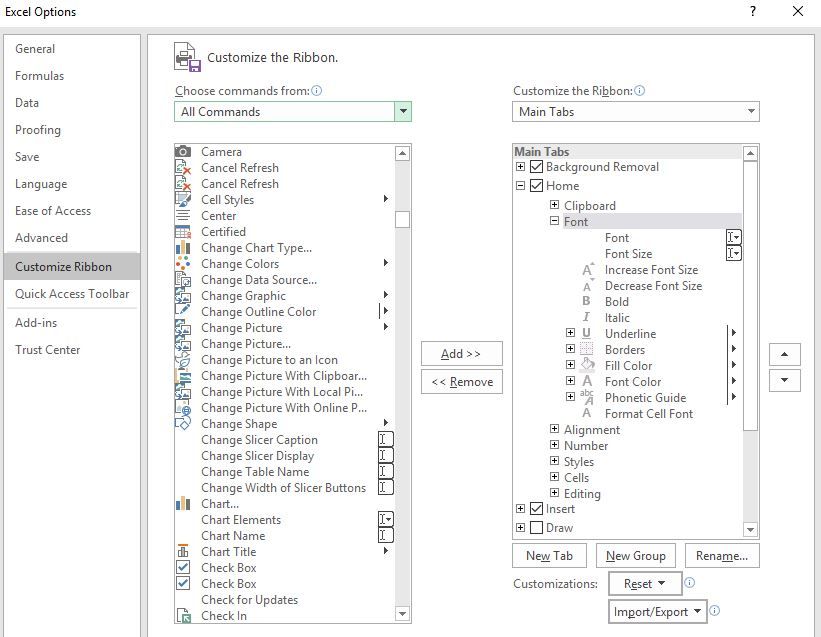Select the Change Shape icon

coord(183,423)
